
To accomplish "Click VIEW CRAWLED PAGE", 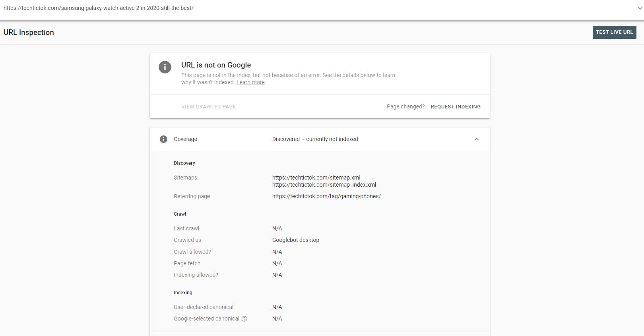I will [208, 106].
